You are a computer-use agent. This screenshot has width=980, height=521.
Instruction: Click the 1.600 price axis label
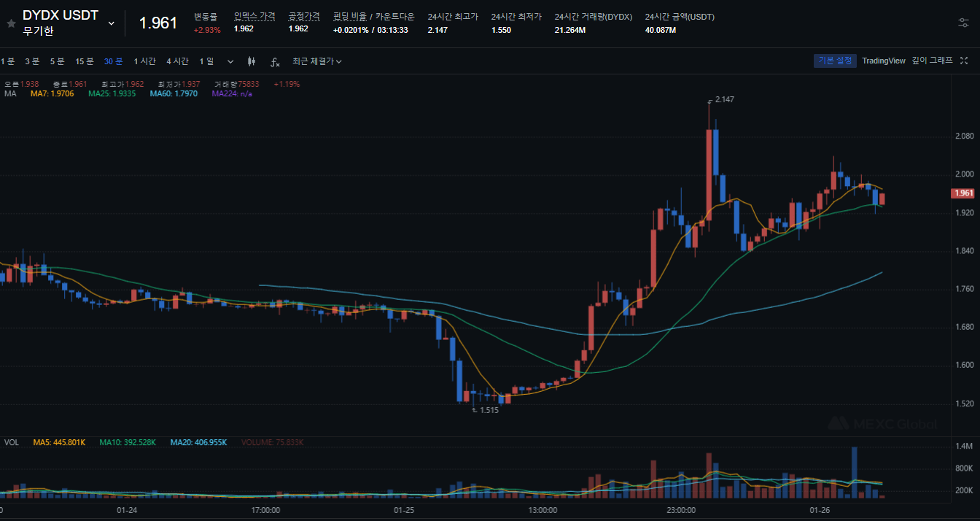(x=965, y=365)
